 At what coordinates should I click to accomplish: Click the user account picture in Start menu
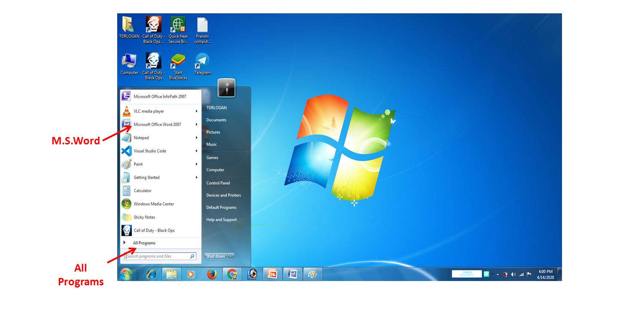pos(227,88)
